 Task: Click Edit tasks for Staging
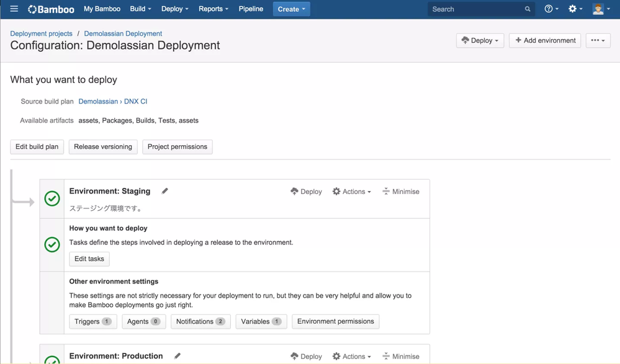[89, 259]
